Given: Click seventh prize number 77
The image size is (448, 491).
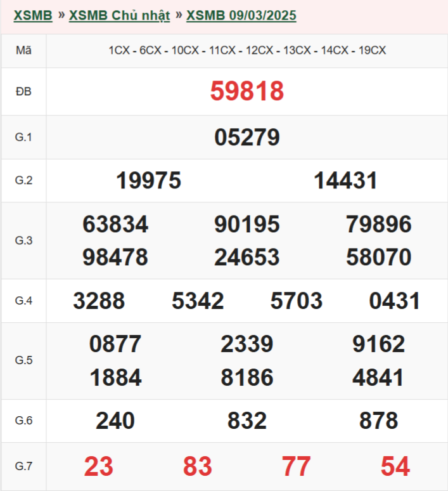Looking at the screenshot, I should 297,466.
